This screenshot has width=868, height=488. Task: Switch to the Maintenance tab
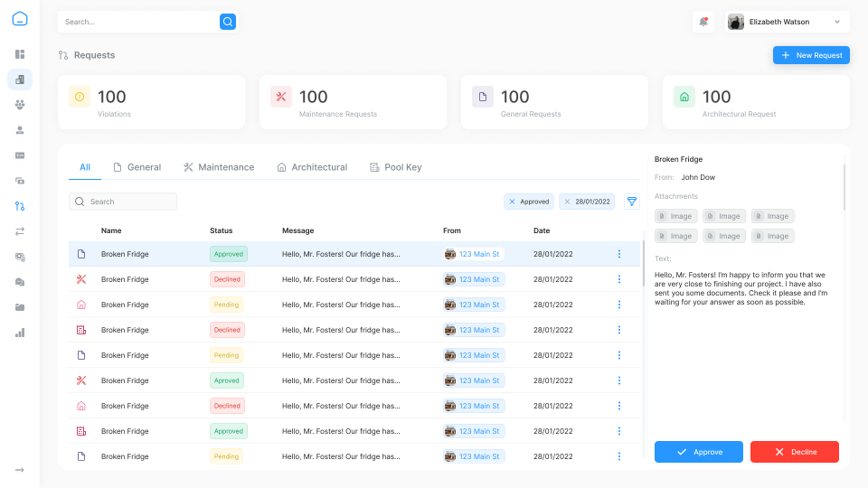click(219, 167)
